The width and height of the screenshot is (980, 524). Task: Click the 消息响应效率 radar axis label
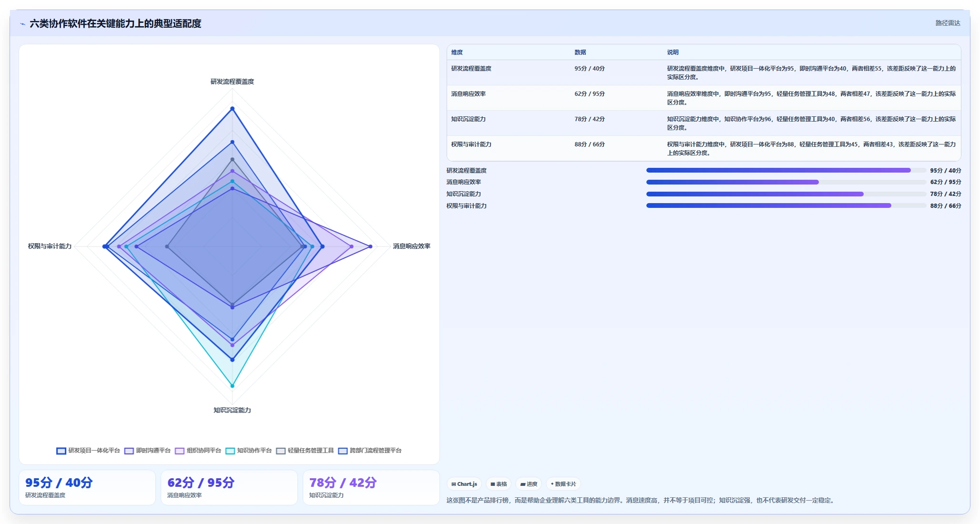click(x=412, y=246)
